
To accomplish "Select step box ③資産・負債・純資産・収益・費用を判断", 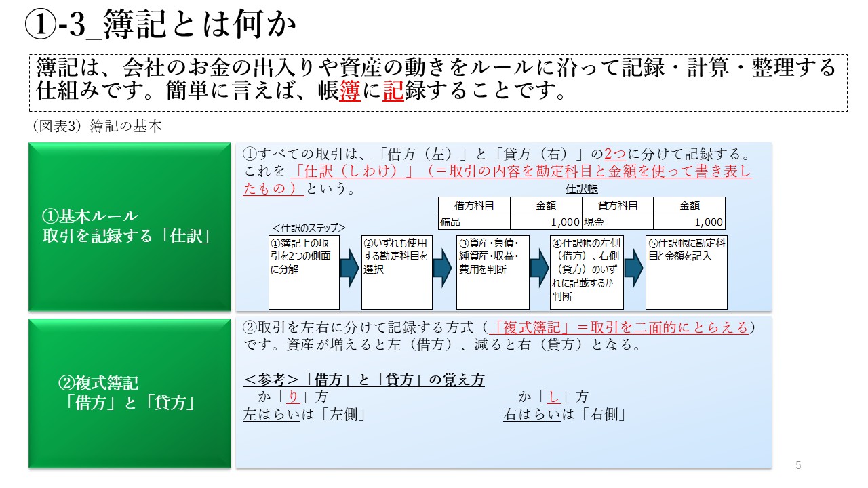I will [492, 272].
